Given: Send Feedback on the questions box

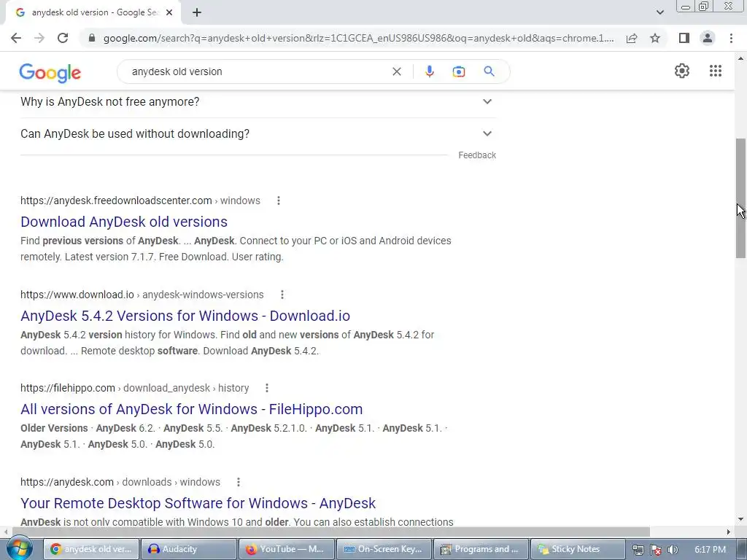Looking at the screenshot, I should [477, 155].
